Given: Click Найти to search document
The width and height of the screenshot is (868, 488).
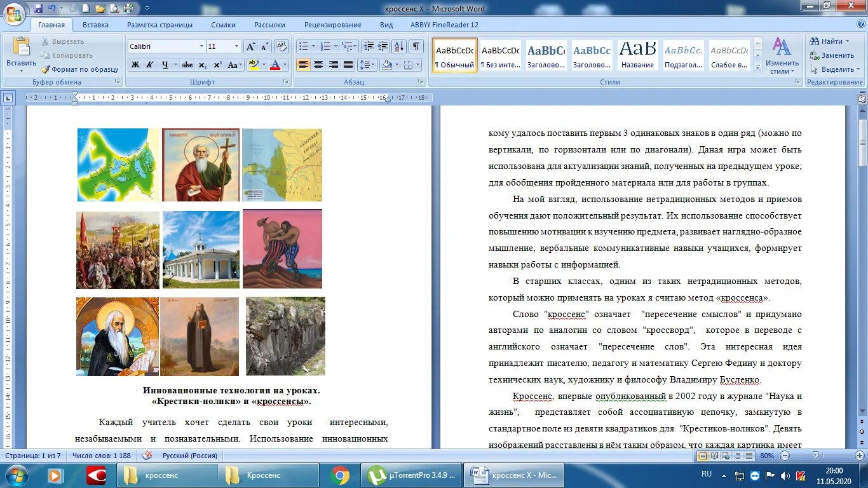Looking at the screenshot, I should coord(830,41).
